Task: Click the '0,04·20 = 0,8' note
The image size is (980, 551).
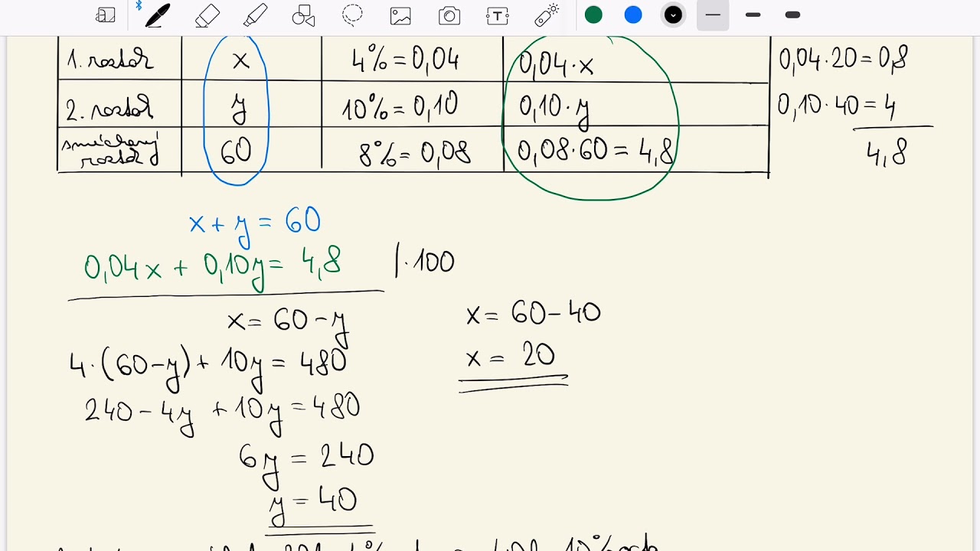Action: coord(843,58)
